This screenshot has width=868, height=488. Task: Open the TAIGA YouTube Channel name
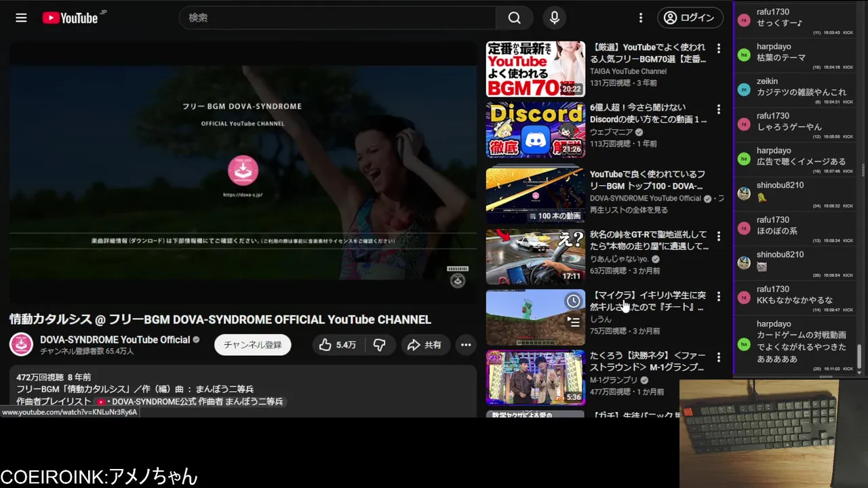point(628,71)
